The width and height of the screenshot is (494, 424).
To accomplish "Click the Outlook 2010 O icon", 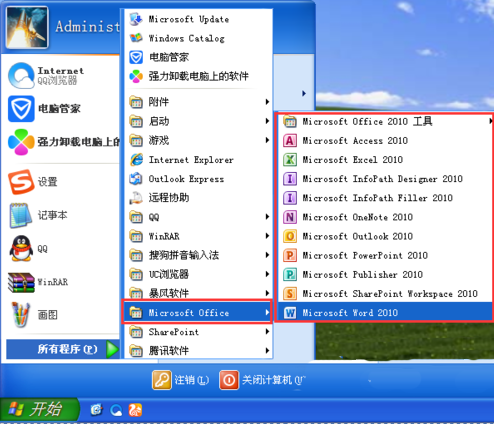I will pyautogui.click(x=290, y=236).
